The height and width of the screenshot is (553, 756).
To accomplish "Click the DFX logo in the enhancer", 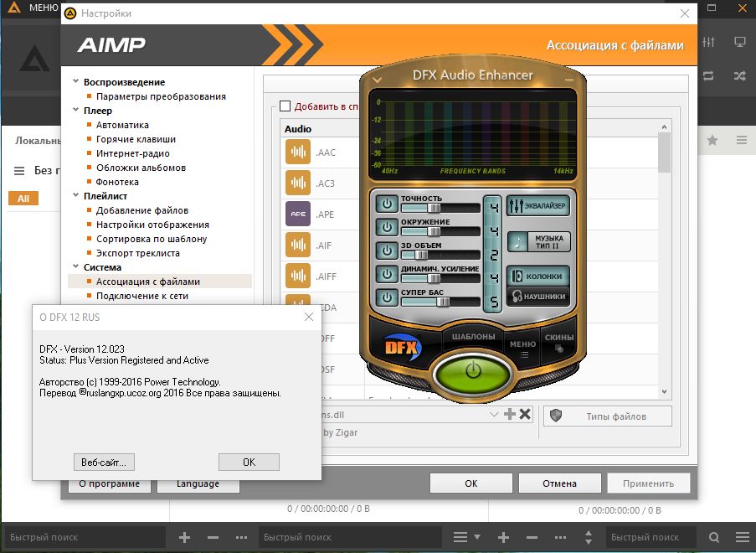I will pyautogui.click(x=403, y=347).
